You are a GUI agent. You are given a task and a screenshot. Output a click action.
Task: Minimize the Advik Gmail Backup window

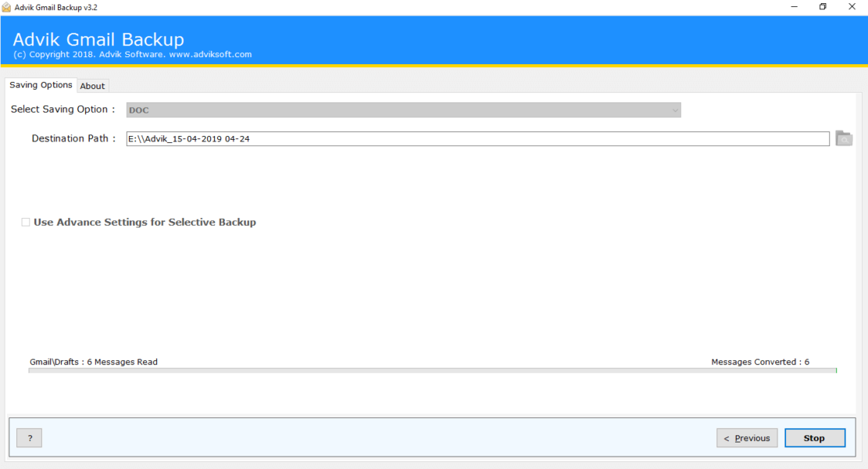[794, 7]
